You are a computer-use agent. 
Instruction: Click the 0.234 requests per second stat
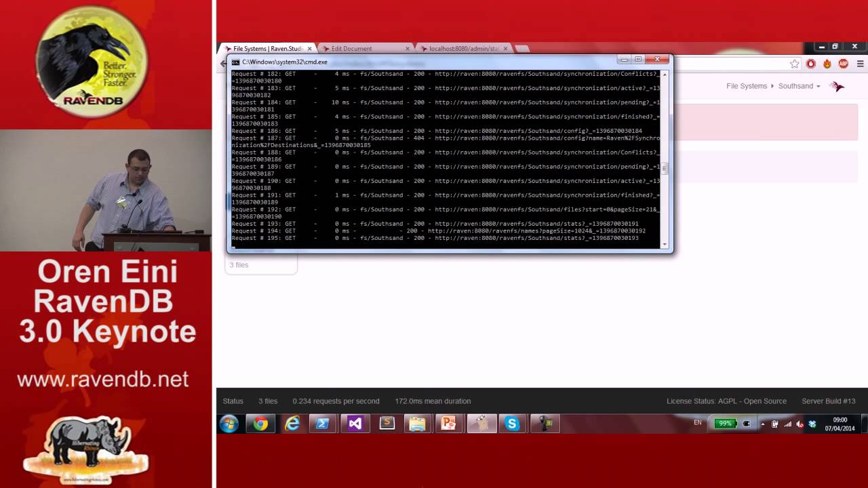pos(336,401)
